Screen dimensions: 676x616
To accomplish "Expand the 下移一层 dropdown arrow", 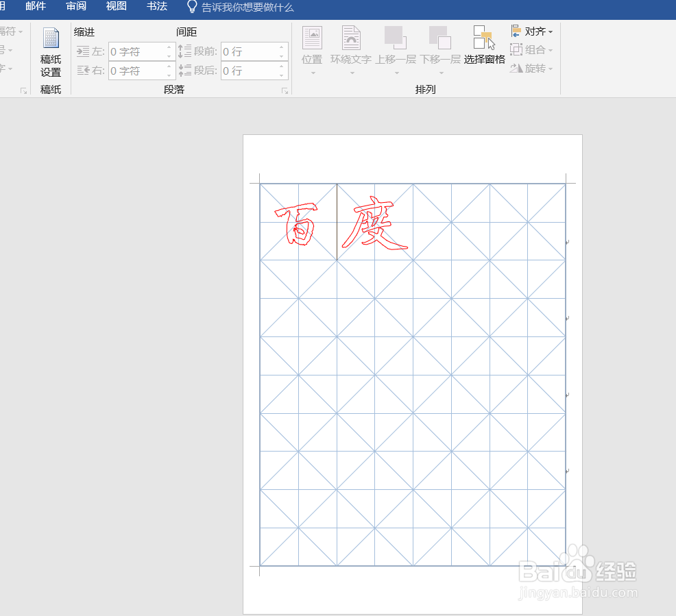I will (x=441, y=73).
